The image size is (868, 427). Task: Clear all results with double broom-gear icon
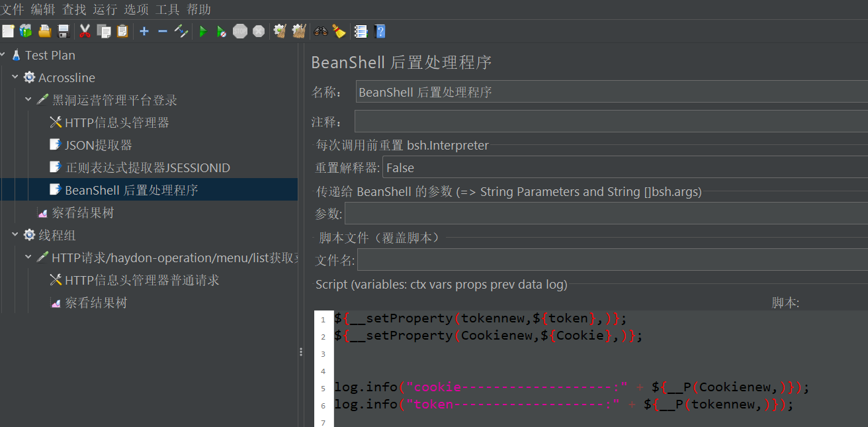point(299,31)
